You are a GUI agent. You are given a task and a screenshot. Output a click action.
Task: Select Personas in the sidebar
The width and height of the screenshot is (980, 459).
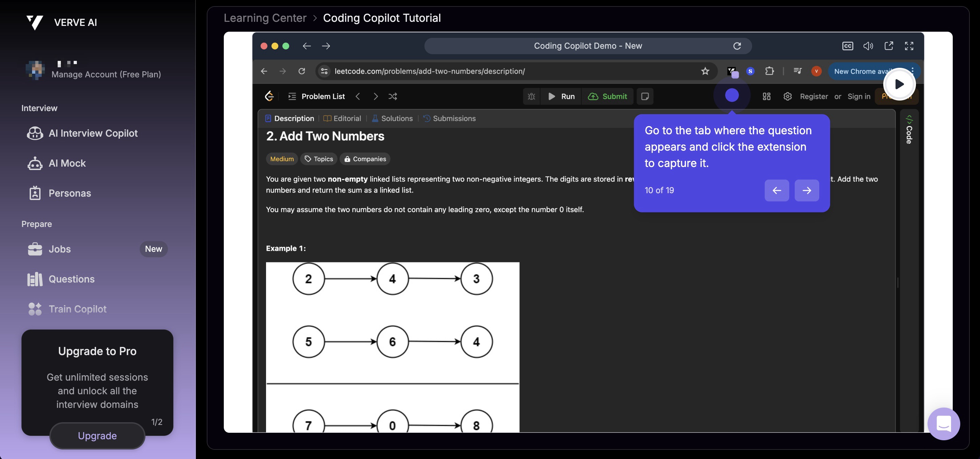point(69,193)
